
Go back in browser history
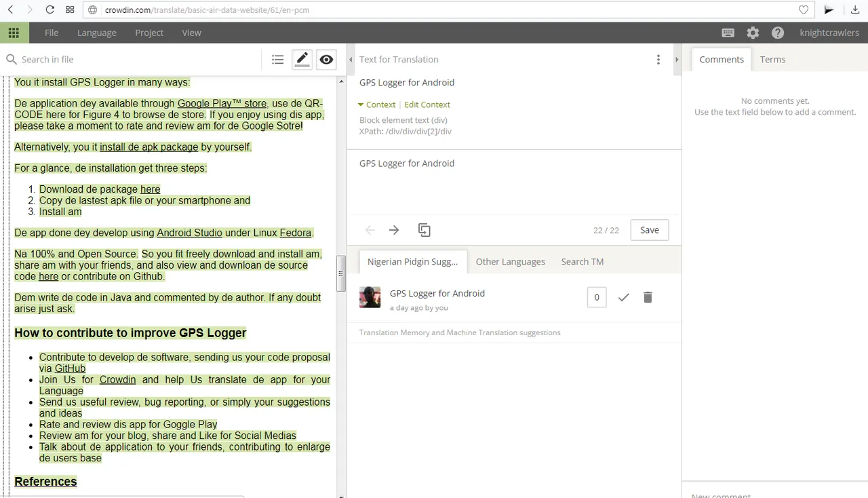(x=10, y=9)
